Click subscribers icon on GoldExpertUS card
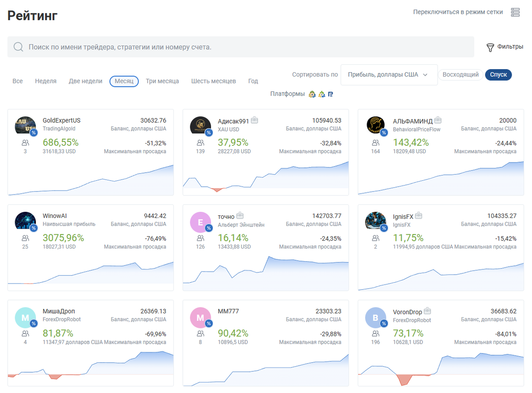 25,143
